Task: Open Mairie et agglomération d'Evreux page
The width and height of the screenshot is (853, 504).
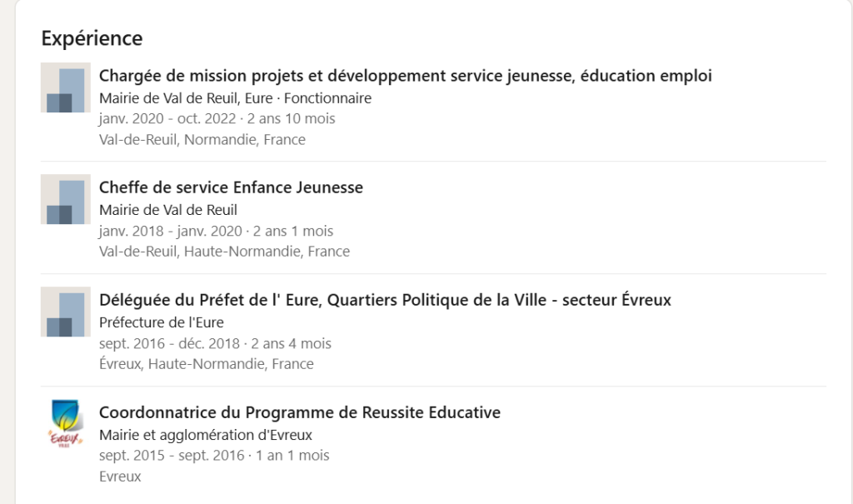Action: [x=205, y=435]
